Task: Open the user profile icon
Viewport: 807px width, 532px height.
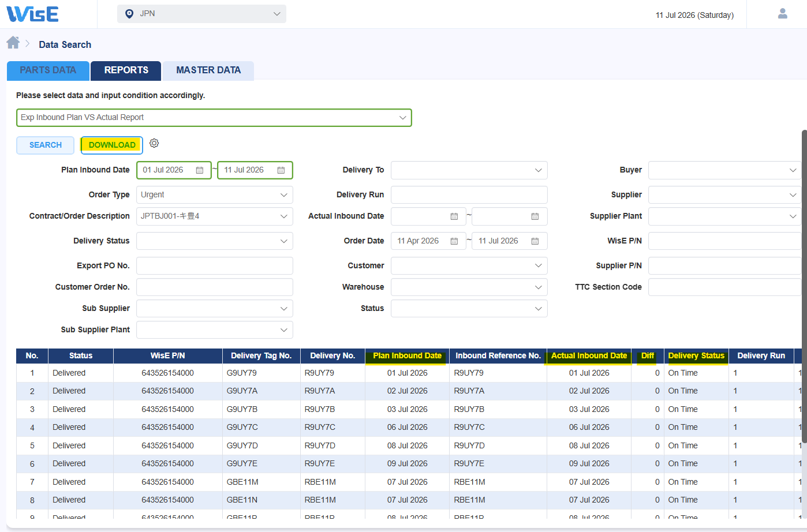Action: point(783,13)
